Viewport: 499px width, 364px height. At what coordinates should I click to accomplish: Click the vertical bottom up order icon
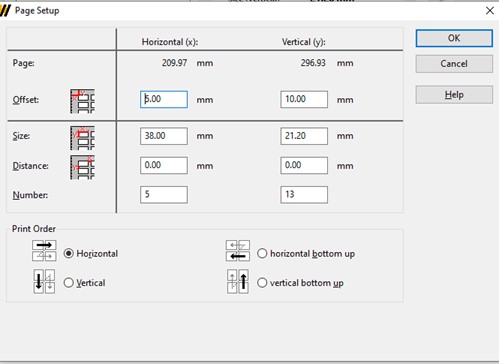coord(238,282)
